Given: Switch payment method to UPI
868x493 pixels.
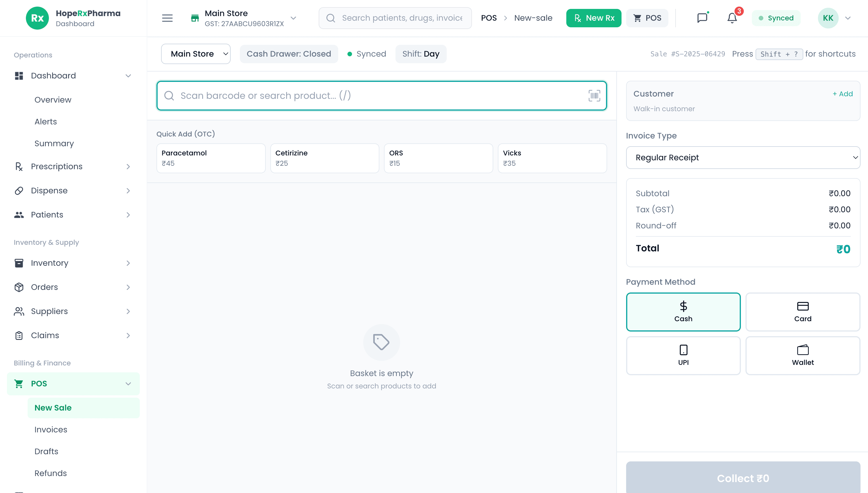Looking at the screenshot, I should 683,355.
